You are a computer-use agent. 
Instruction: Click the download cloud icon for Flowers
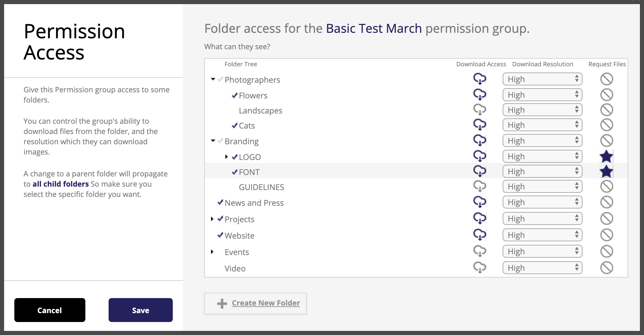pyautogui.click(x=479, y=95)
